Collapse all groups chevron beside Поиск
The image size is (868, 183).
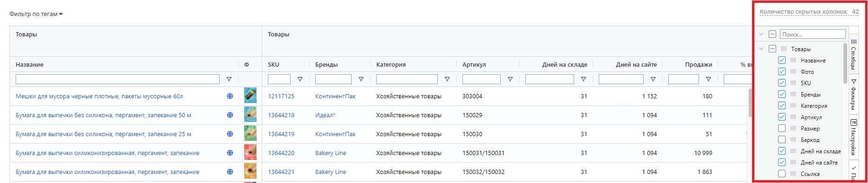pos(761,34)
